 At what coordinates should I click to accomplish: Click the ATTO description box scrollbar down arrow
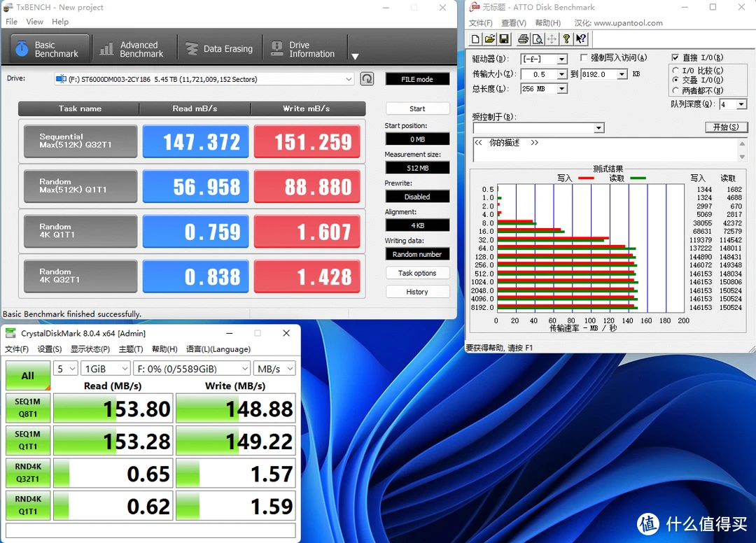(x=743, y=156)
